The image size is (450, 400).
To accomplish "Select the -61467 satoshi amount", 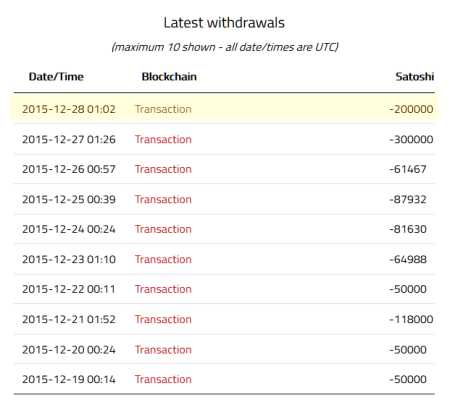I will click(x=408, y=169).
